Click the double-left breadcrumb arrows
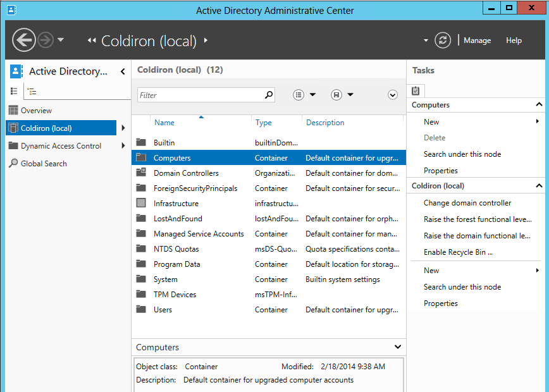The height and width of the screenshot is (392, 549). tap(92, 40)
